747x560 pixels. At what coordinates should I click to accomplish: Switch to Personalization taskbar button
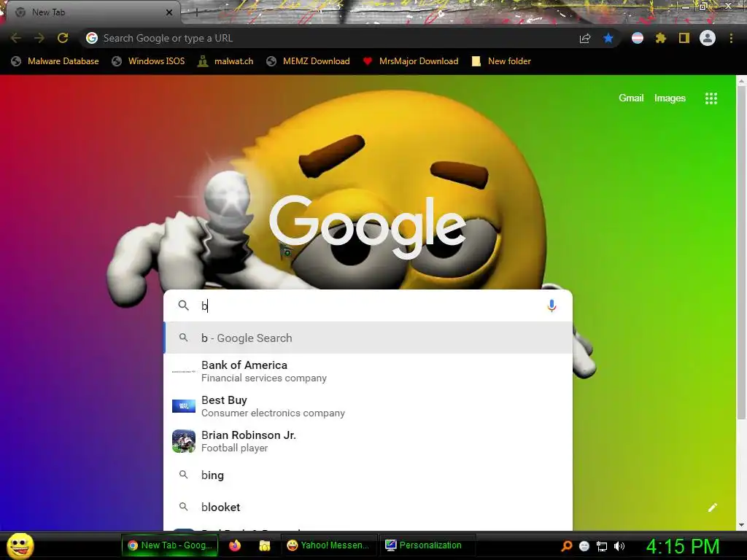pos(426,545)
